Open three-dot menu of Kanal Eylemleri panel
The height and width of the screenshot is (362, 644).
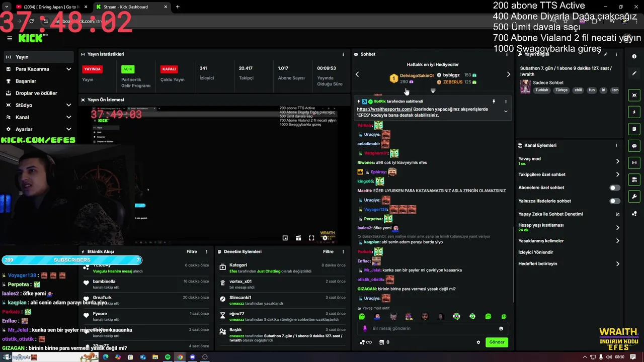pos(616,145)
